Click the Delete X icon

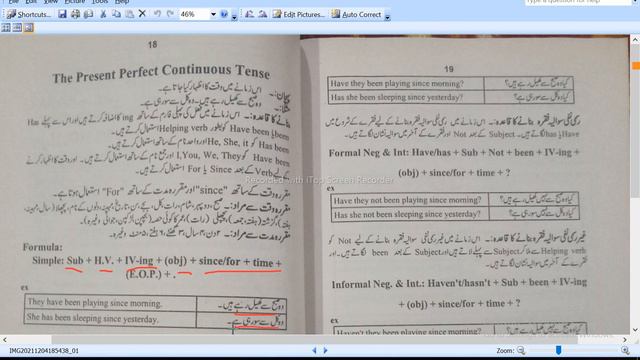click(142, 14)
